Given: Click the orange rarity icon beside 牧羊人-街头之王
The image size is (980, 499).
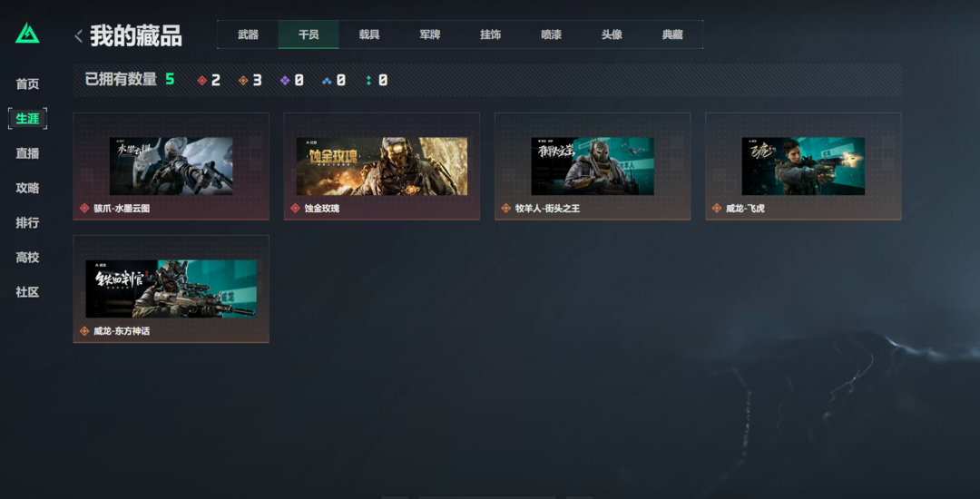Looking at the screenshot, I should (505, 208).
